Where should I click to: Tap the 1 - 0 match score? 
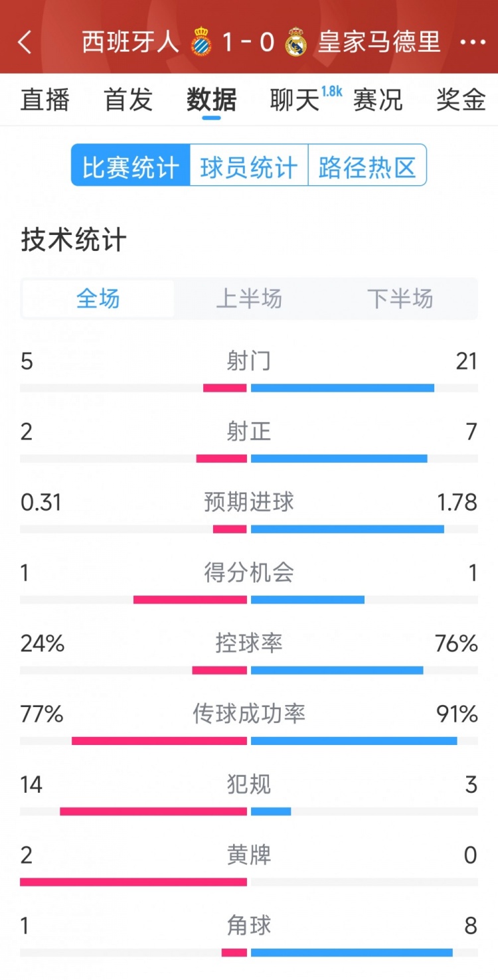[x=248, y=42]
